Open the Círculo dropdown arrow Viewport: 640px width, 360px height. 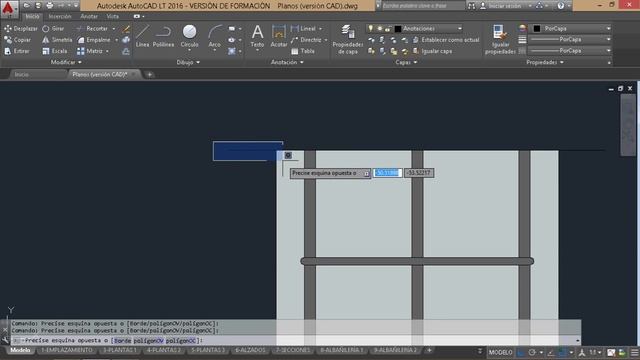pos(189,50)
